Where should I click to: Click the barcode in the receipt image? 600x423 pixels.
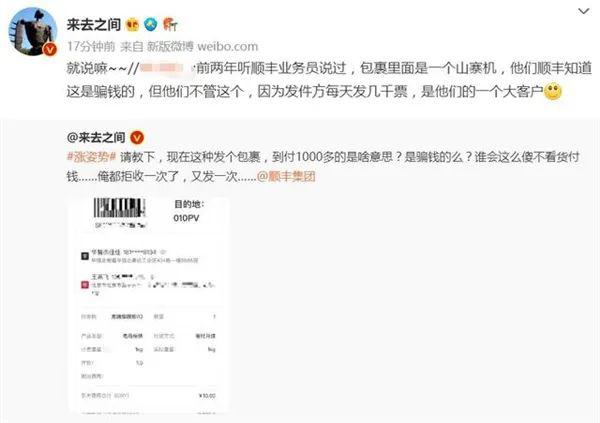pos(119,208)
